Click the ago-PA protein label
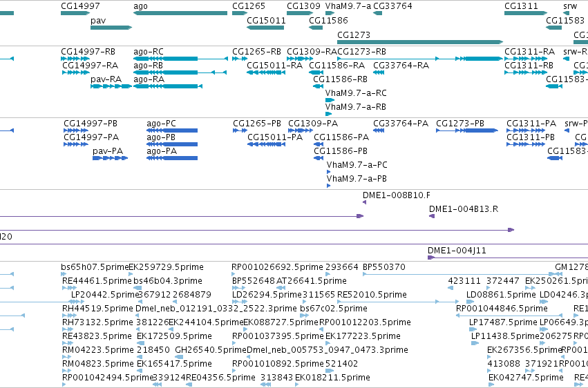 162,151
